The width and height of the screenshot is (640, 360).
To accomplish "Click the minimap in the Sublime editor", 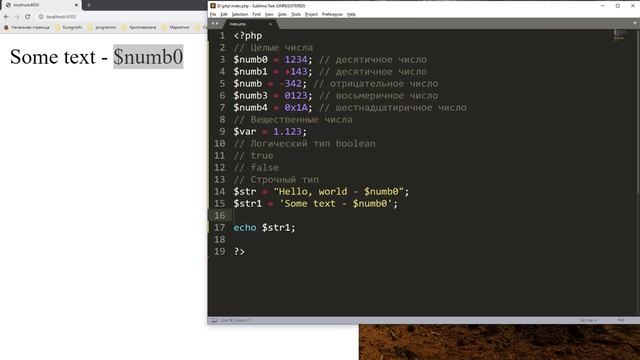I will tap(619, 35).
